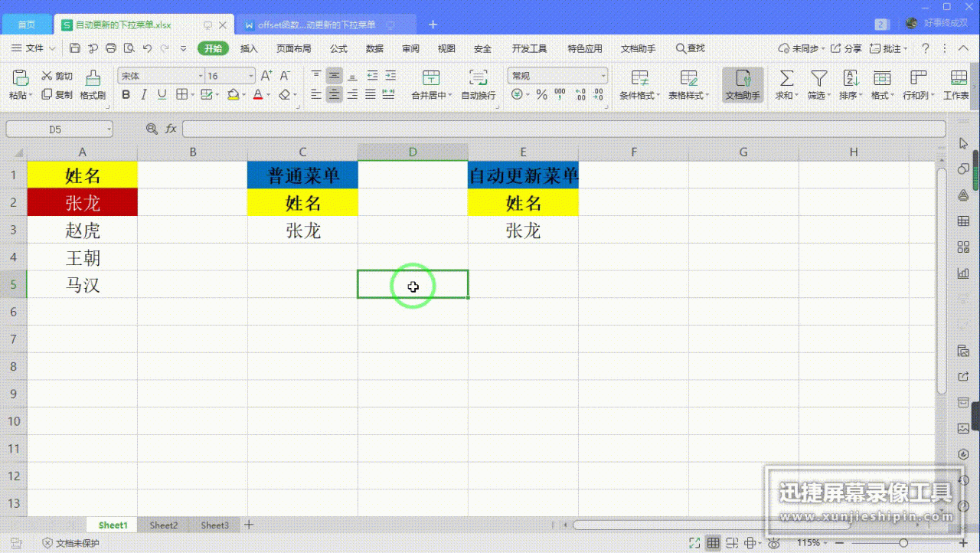
Task: Open 文档助手 ribbon button with wrench icon
Action: 743,85
